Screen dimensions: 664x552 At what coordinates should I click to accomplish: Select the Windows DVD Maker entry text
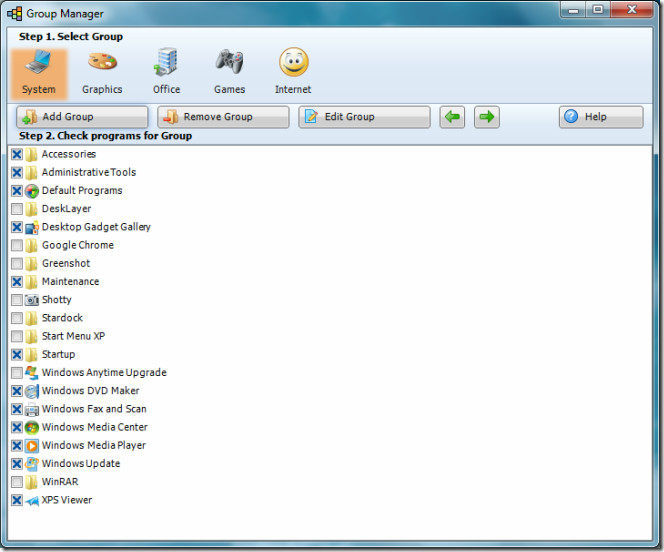click(x=91, y=391)
